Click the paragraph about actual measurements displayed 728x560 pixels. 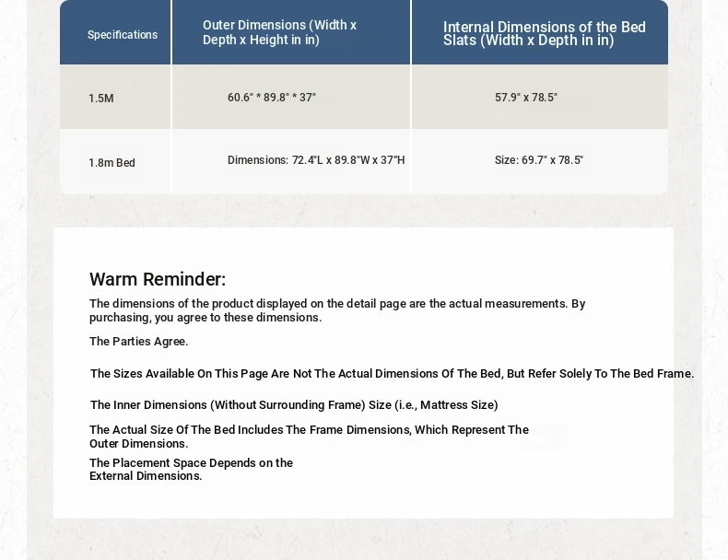click(x=337, y=310)
